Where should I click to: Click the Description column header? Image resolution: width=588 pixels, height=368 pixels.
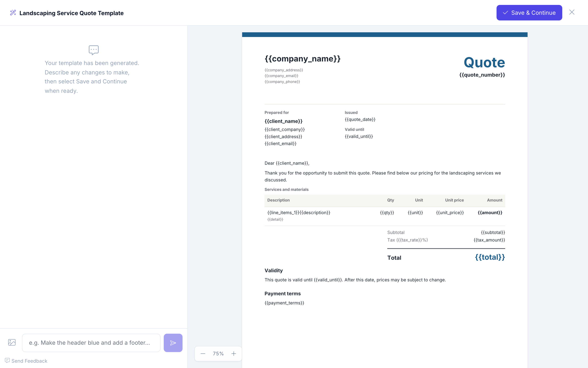(x=278, y=200)
